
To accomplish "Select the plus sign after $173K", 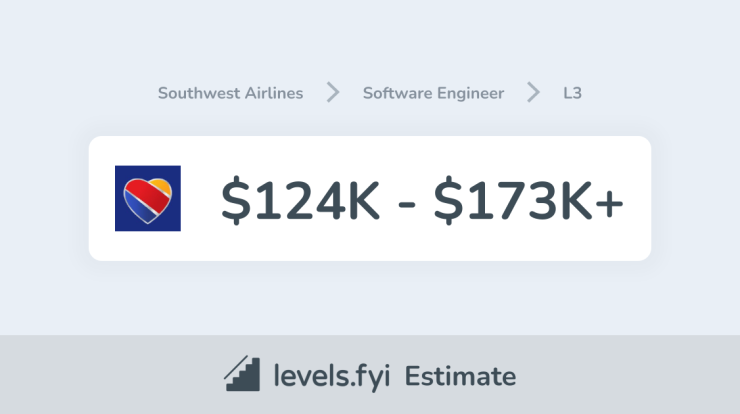I will (x=609, y=204).
